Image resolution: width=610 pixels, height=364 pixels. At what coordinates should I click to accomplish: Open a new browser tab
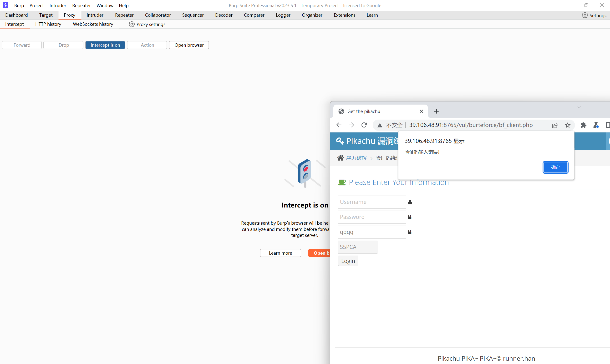click(436, 111)
